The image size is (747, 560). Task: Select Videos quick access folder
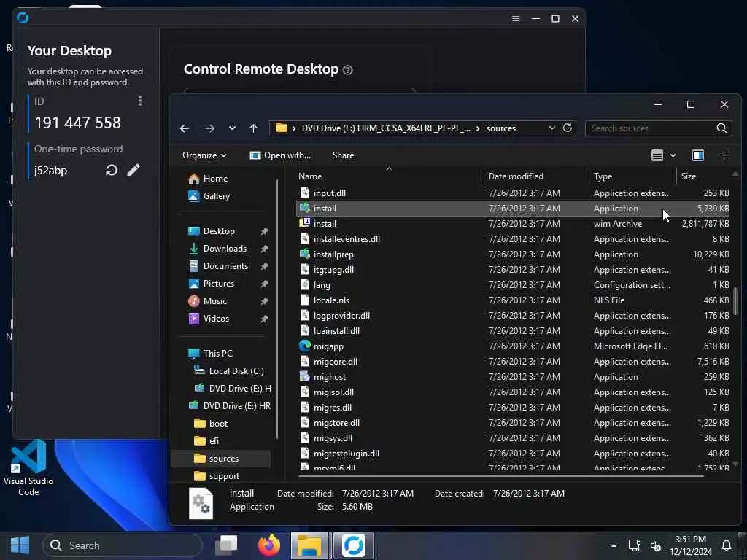pyautogui.click(x=209, y=319)
